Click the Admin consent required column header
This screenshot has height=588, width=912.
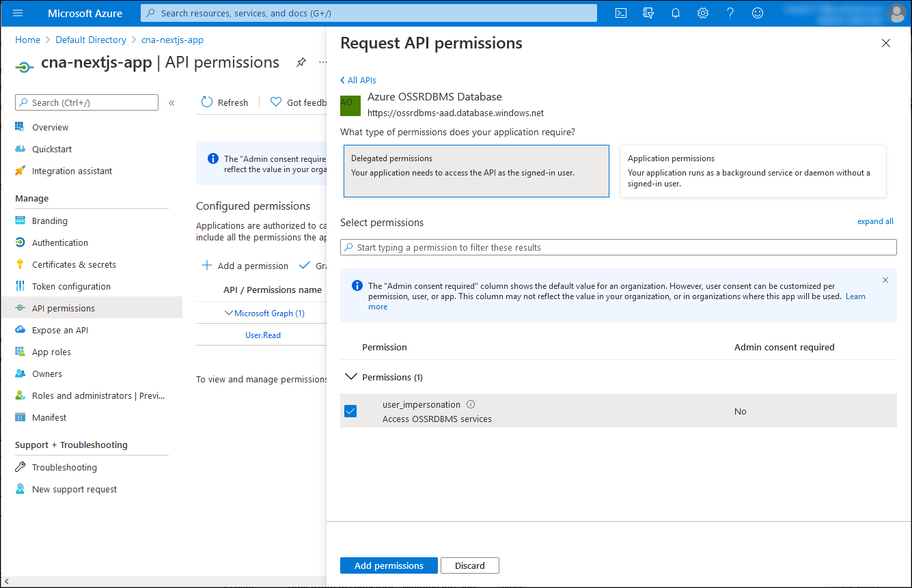[784, 347]
